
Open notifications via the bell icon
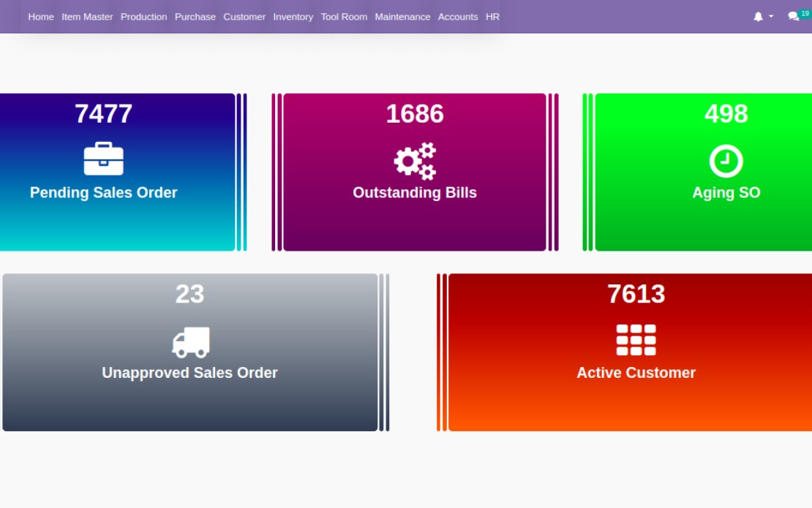(x=758, y=17)
